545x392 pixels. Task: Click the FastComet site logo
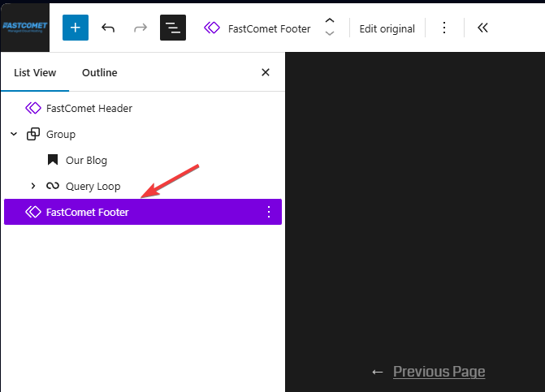click(24, 27)
